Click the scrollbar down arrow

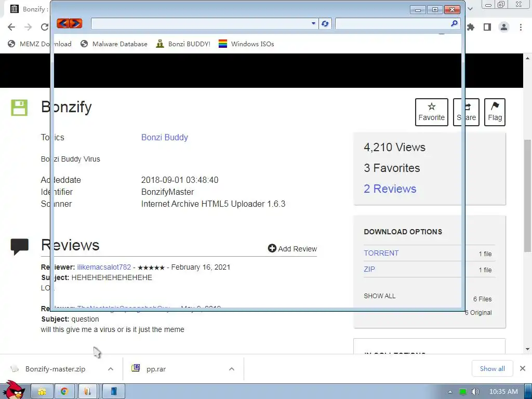[527, 349]
